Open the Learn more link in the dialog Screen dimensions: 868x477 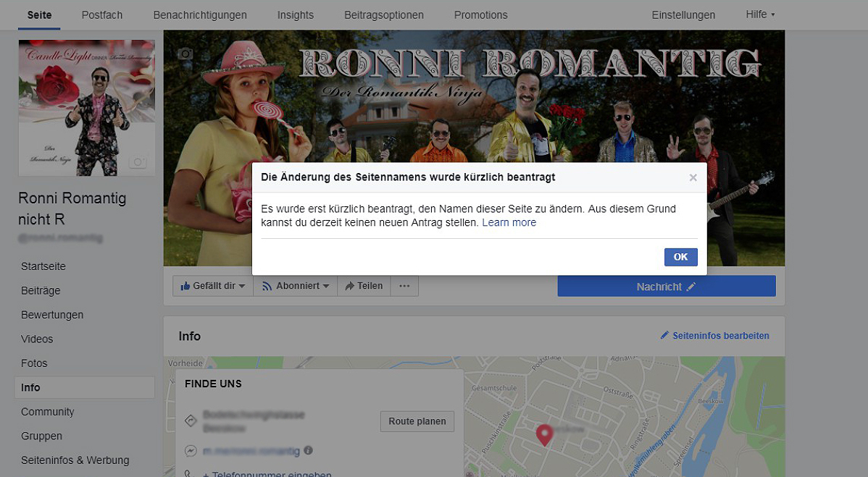point(509,223)
